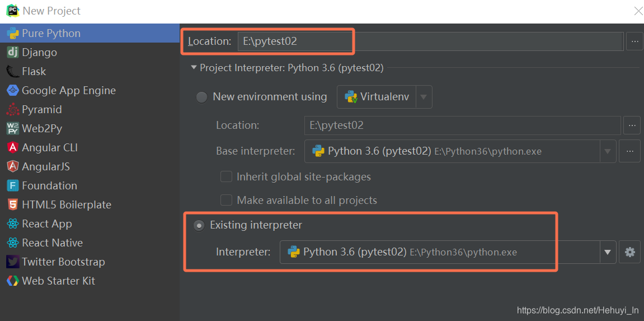Viewport: 644px width, 321px height.
Task: Select the New environment using radio button
Action: [201, 97]
